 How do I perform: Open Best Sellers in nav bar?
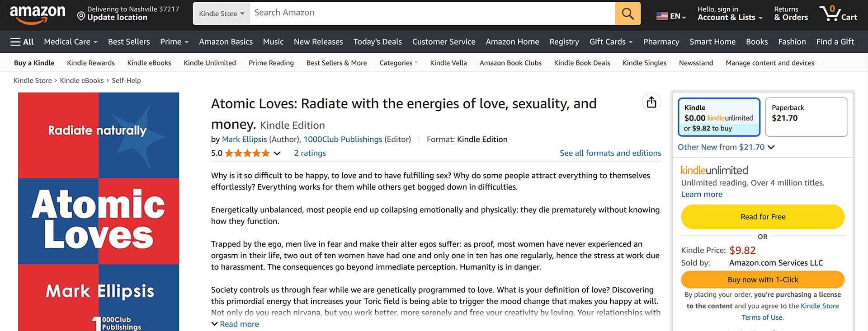[129, 42]
